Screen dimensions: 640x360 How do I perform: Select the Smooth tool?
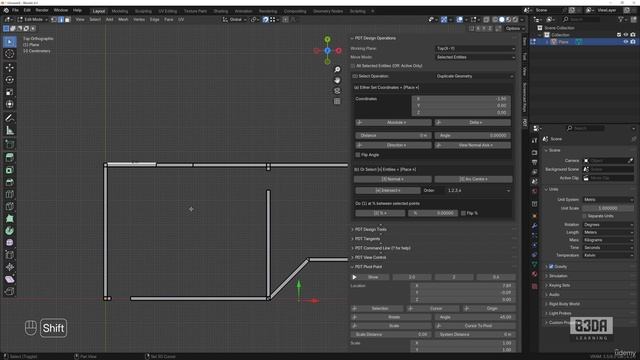click(x=9, y=243)
